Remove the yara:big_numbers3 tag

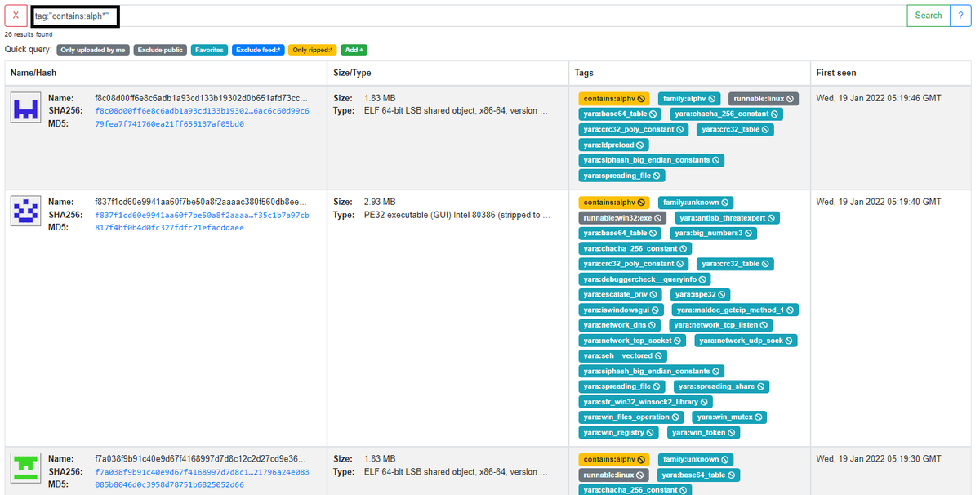click(x=749, y=234)
